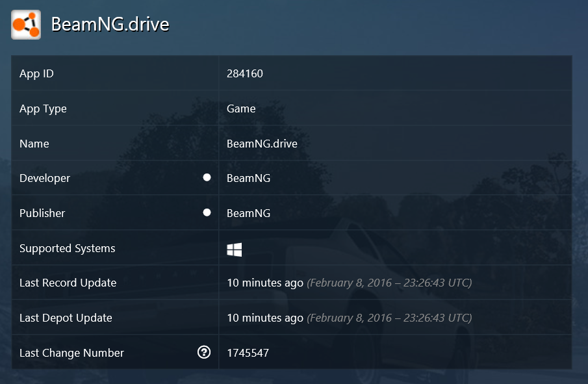Click the white dot beside Publisher
The width and height of the screenshot is (588, 384).
click(x=207, y=212)
